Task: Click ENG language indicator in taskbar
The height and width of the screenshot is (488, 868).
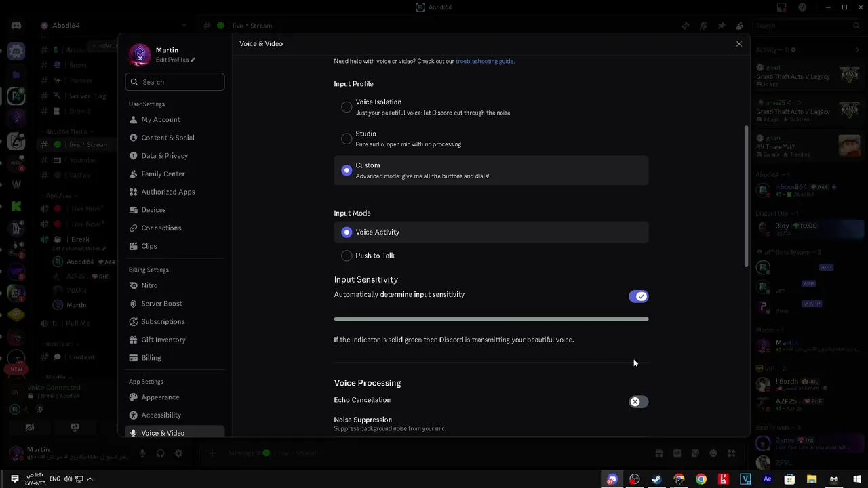Action: tap(55, 479)
